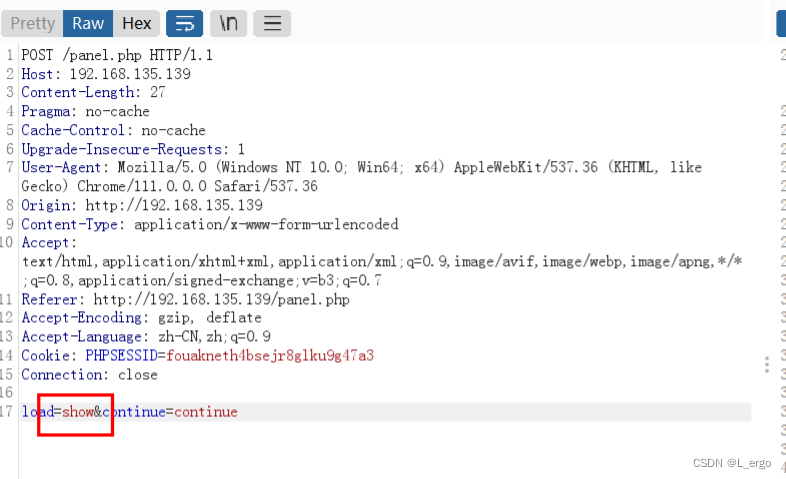
Task: Toggle the show non-printable characters \n button
Action: click(x=229, y=24)
